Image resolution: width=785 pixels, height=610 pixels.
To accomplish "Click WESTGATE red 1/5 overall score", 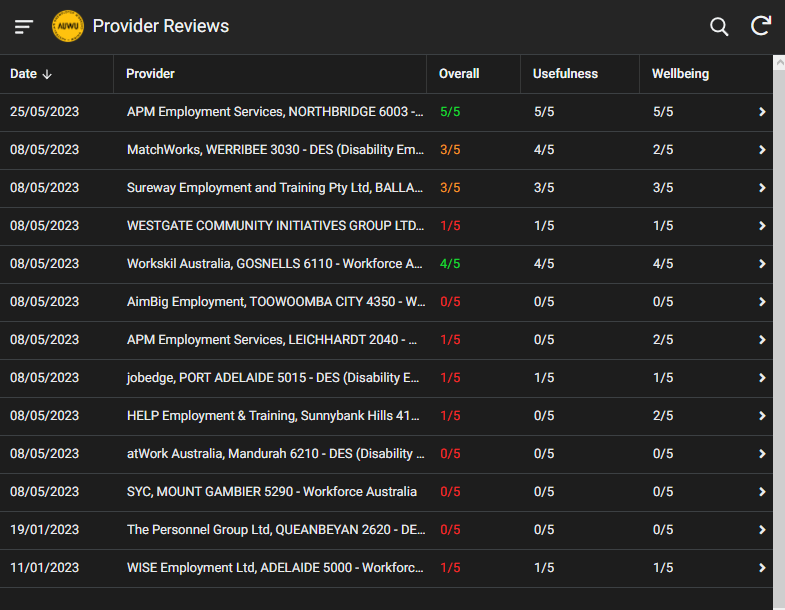I will (450, 226).
